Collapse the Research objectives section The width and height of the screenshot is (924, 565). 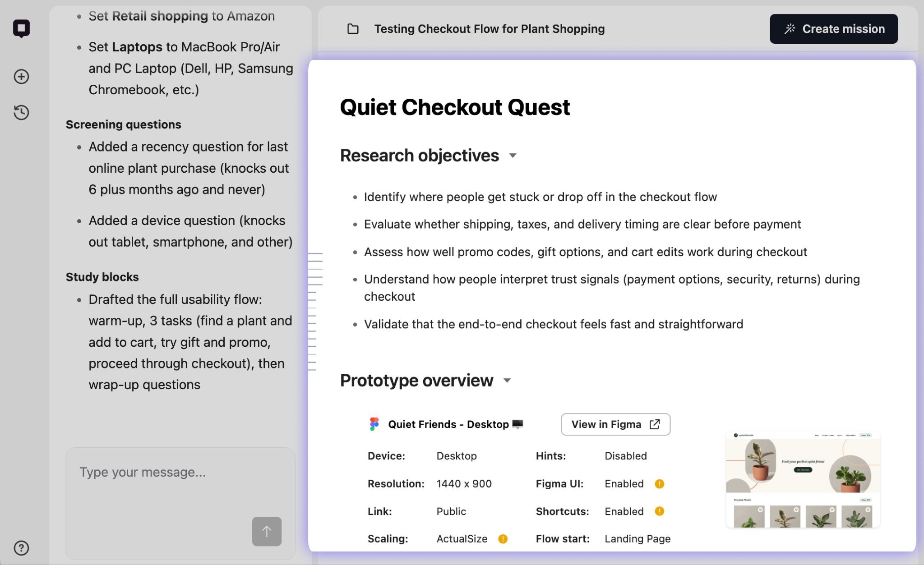513,156
